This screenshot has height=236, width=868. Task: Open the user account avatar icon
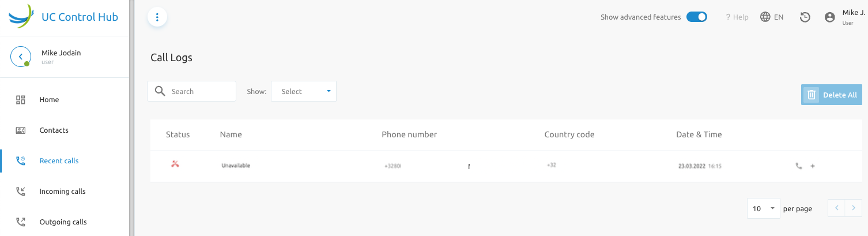tap(830, 17)
